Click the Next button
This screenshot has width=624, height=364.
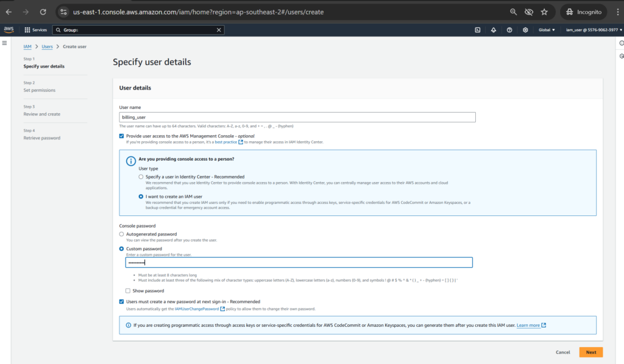pos(590,352)
